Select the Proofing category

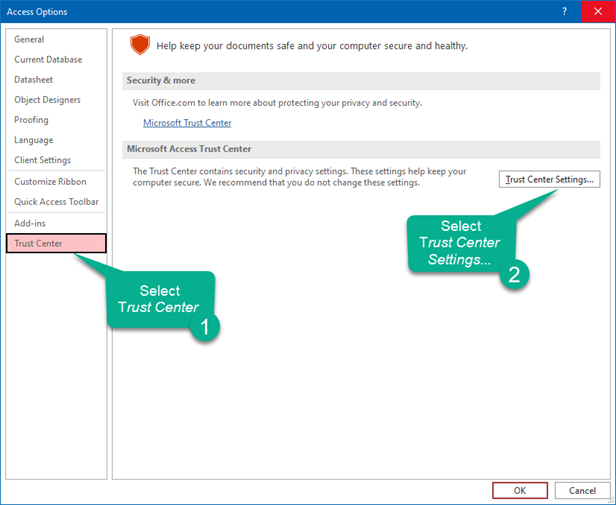tap(31, 120)
